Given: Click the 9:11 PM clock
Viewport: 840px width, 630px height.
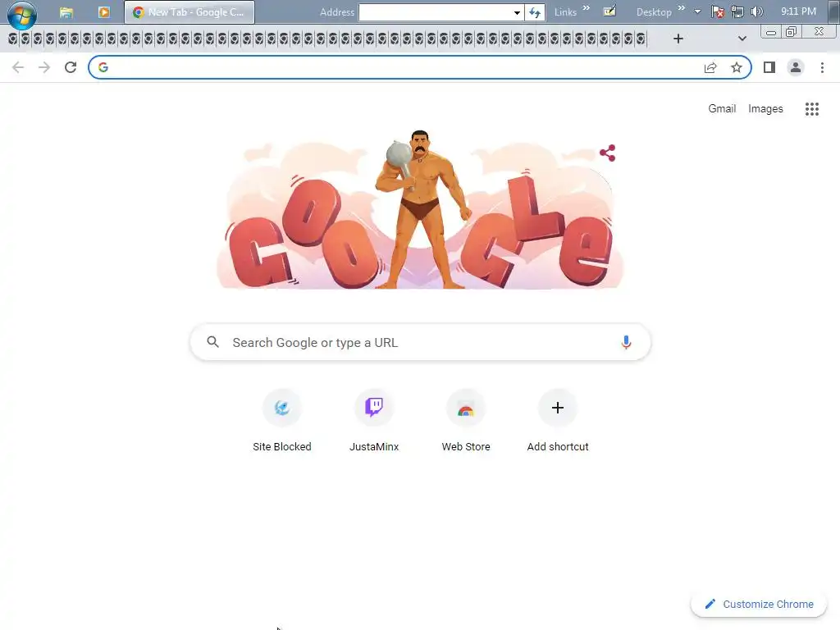Looking at the screenshot, I should (x=798, y=11).
